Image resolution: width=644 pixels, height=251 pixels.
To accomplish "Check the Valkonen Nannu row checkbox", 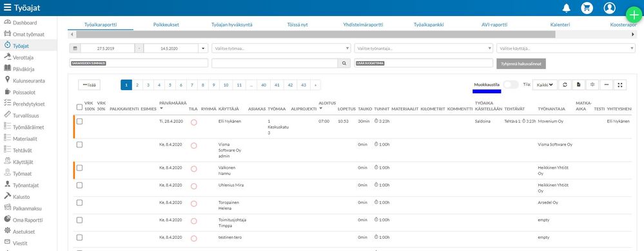I will click(x=79, y=168).
